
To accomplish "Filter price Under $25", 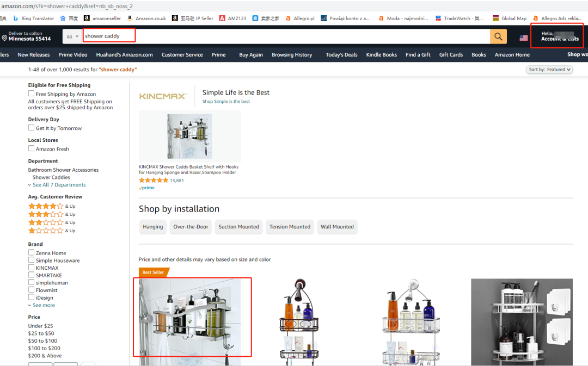I will tap(40, 326).
